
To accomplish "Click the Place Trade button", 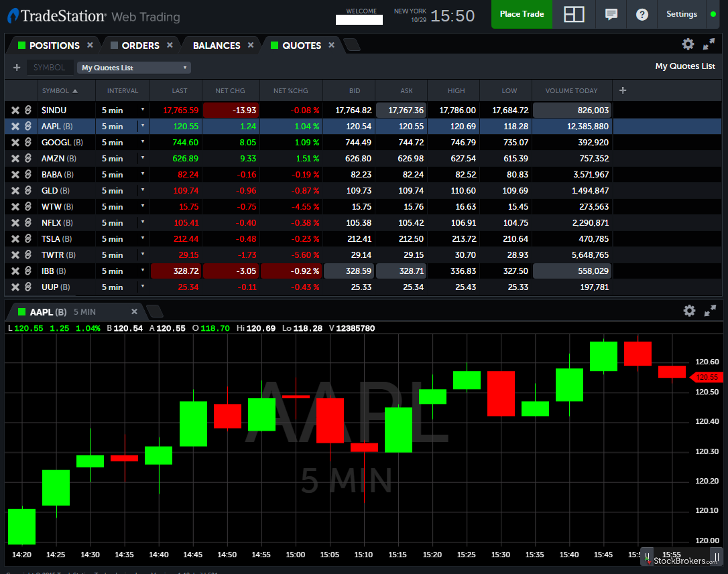I will (522, 14).
